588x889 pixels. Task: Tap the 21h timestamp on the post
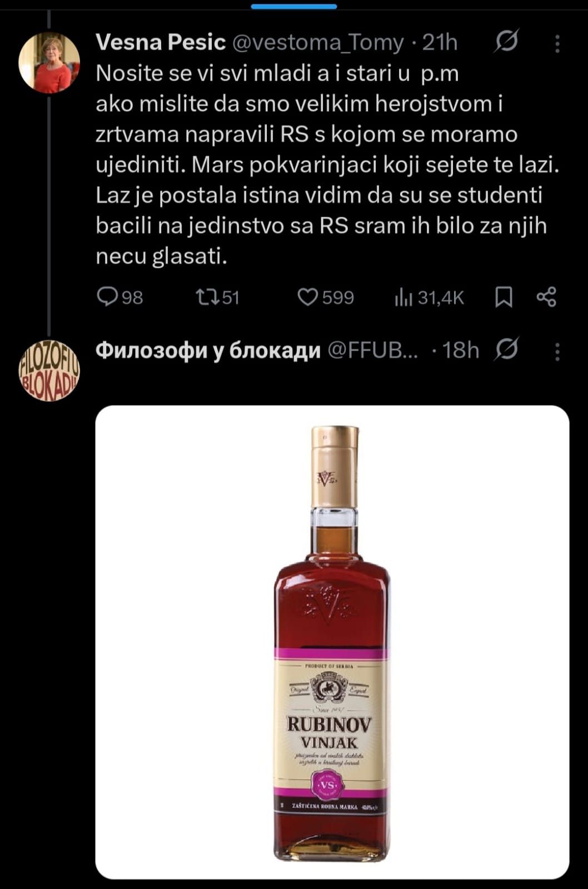tap(440, 42)
